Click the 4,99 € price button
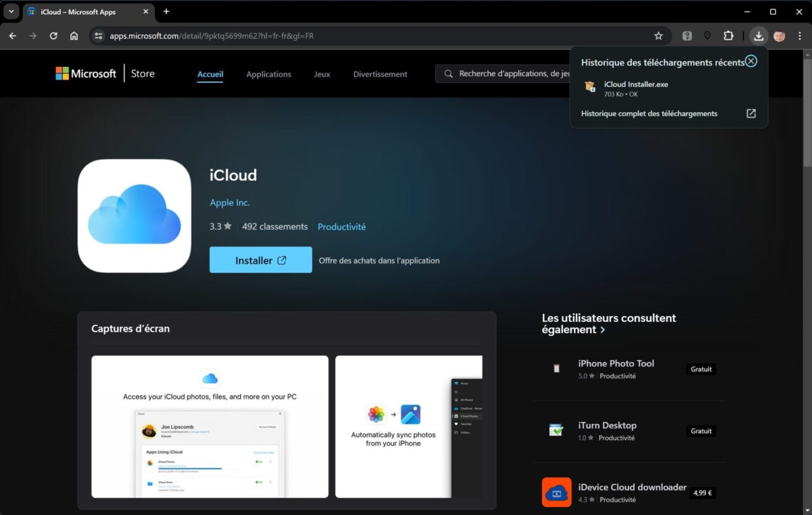This screenshot has height=515, width=812. click(x=702, y=493)
